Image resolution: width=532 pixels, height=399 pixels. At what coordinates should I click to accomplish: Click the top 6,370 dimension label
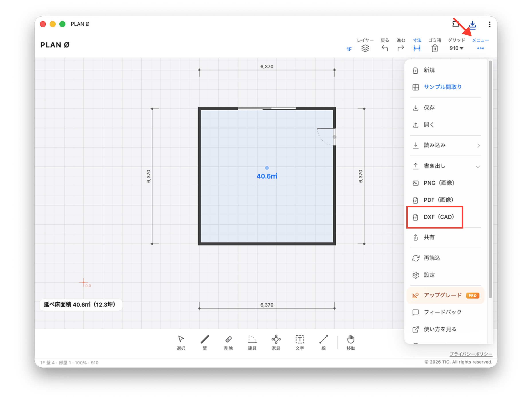(x=267, y=66)
